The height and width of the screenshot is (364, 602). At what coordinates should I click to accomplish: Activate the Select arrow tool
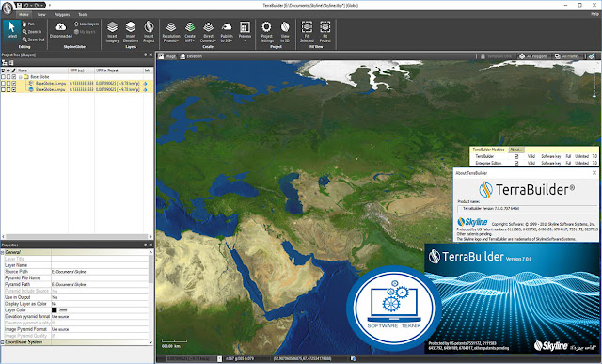pyautogui.click(x=11, y=30)
